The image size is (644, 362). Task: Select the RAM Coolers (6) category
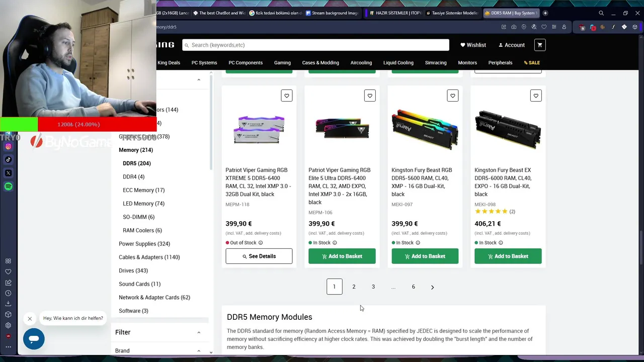tap(142, 230)
